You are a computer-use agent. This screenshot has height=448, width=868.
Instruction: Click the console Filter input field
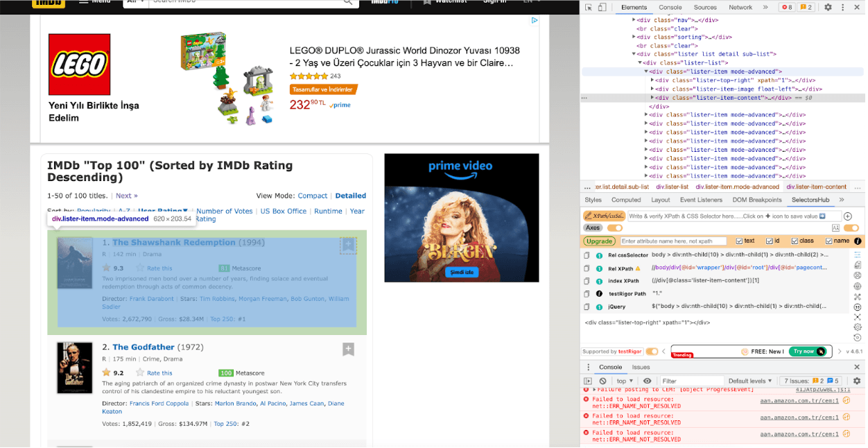point(690,381)
